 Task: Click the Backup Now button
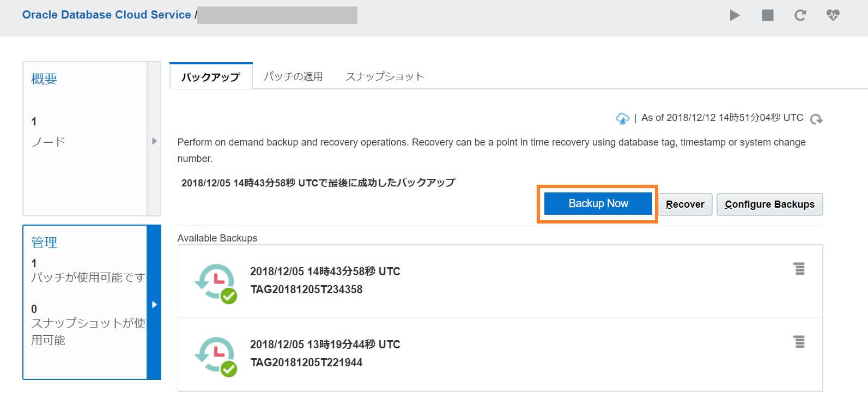598,203
